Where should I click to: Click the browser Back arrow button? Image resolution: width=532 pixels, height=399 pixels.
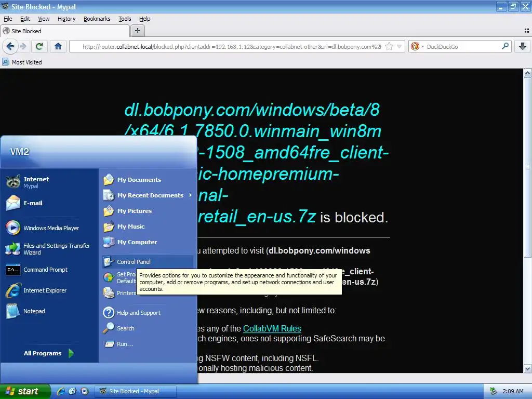click(10, 46)
